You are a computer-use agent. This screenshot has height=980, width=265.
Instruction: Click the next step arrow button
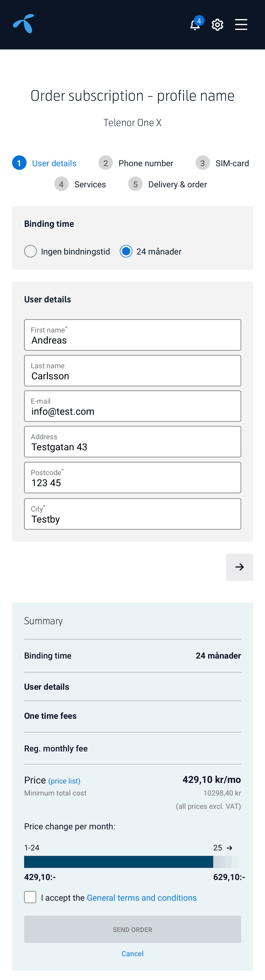tap(240, 567)
